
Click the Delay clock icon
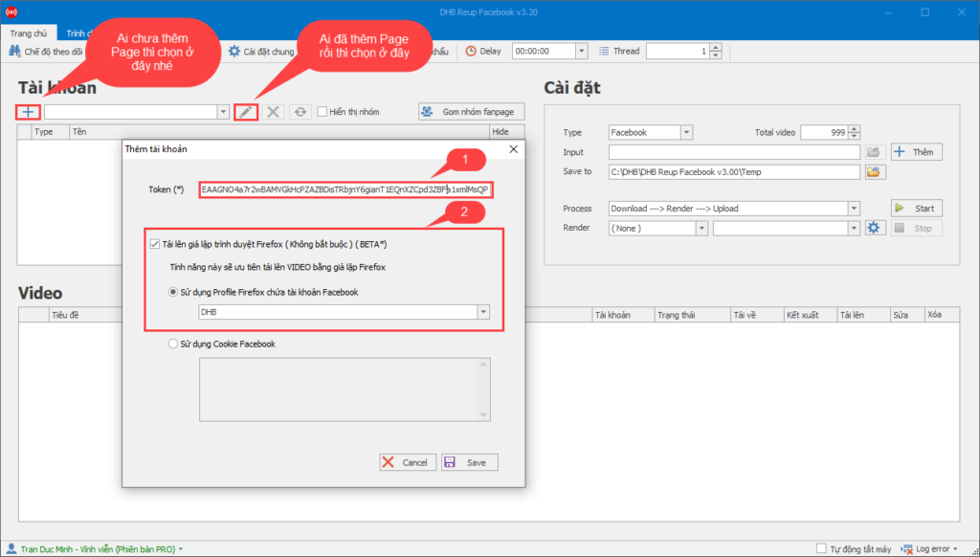pyautogui.click(x=471, y=52)
